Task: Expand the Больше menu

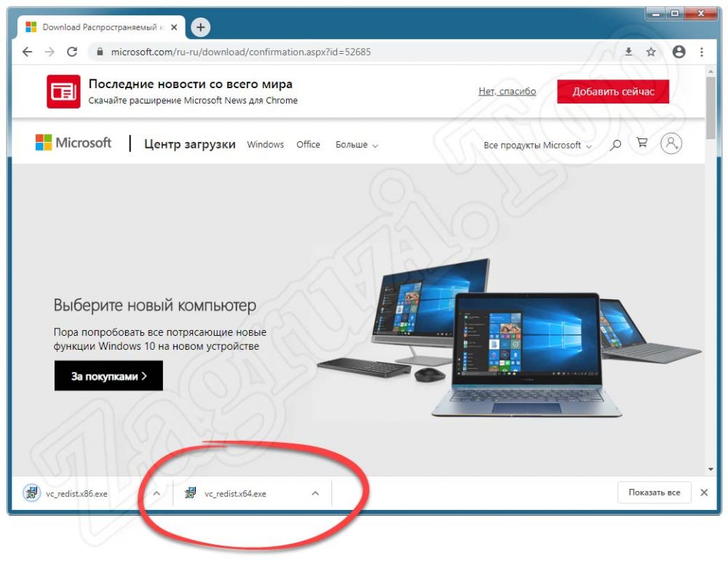Action: tap(357, 145)
